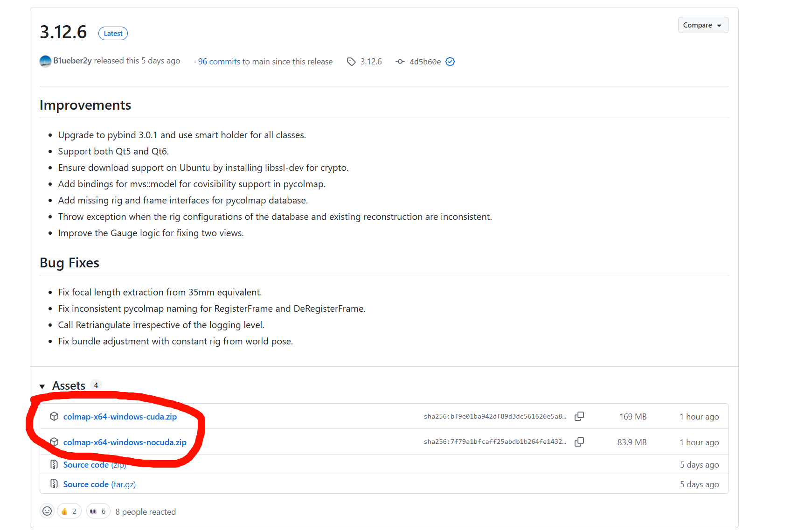
Task: Download colmap-x64-windows-nocuda.zip
Action: pos(125,442)
